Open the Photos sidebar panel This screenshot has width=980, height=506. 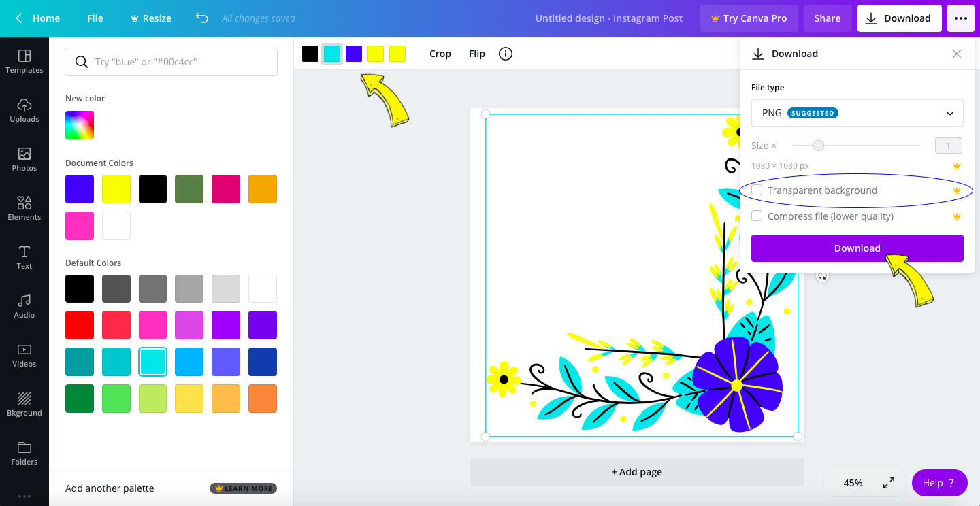pos(24,159)
